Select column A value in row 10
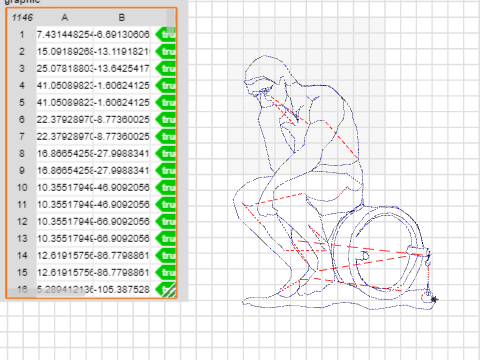480x360 pixels. [x=65, y=187]
